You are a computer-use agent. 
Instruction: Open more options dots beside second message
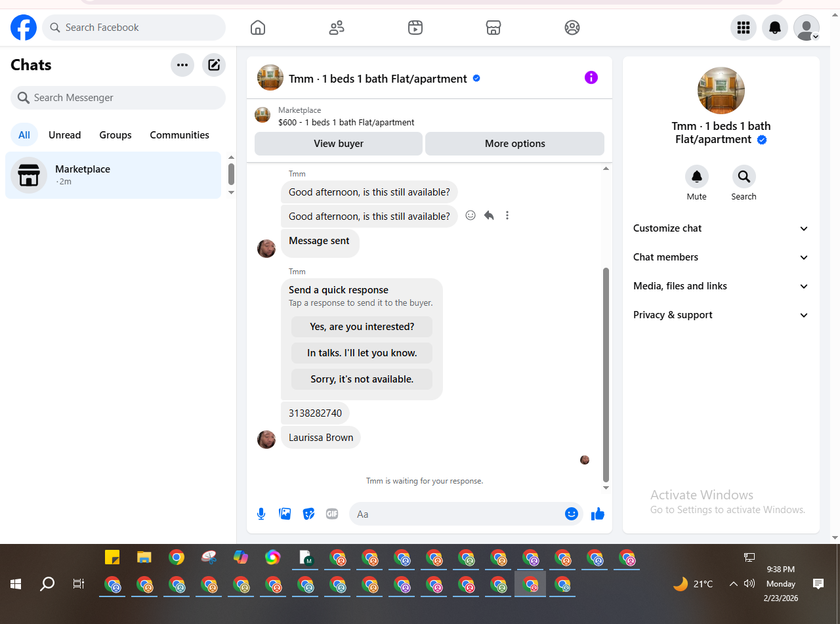[x=507, y=215]
